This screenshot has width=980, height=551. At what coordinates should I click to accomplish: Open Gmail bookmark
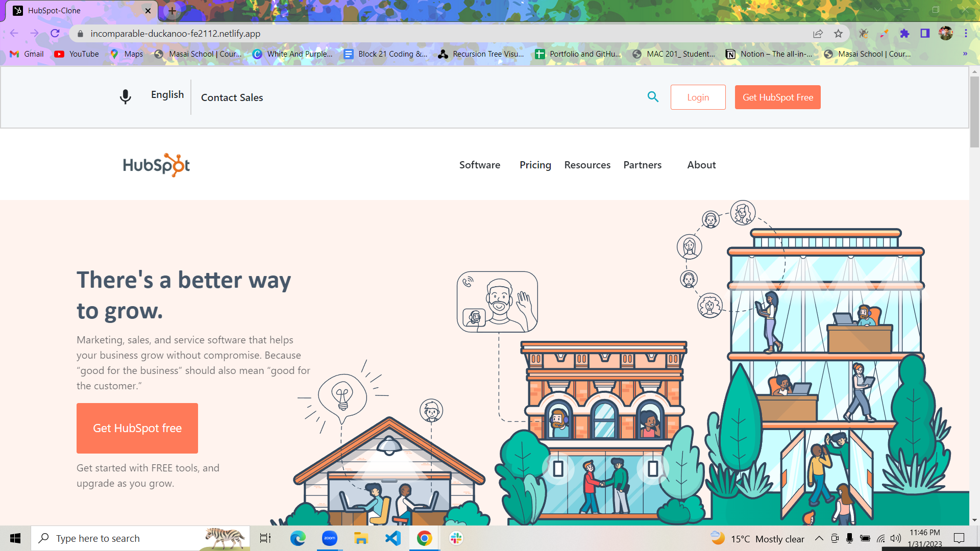point(27,54)
